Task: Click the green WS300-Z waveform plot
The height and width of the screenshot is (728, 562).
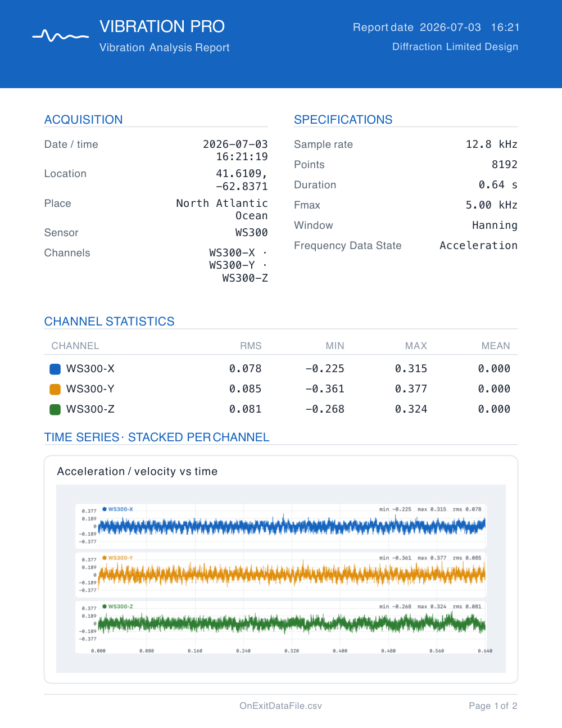Action: tap(292, 624)
